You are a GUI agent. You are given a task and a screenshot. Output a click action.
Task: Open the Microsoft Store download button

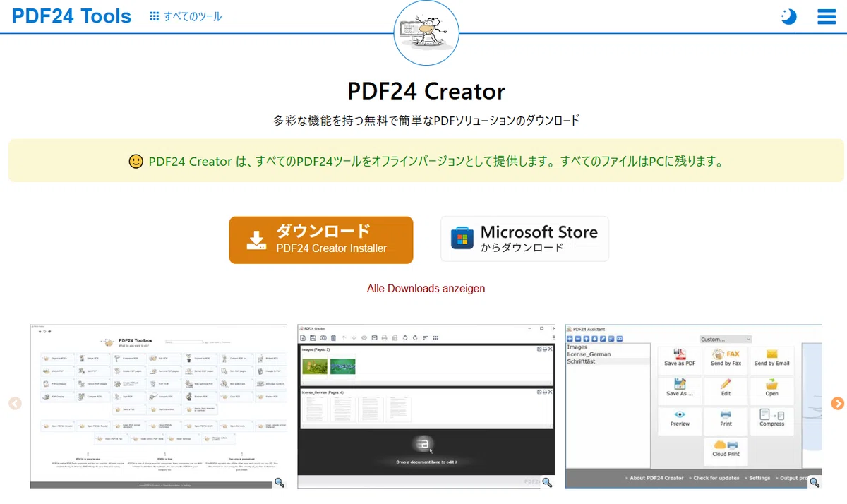(524, 239)
